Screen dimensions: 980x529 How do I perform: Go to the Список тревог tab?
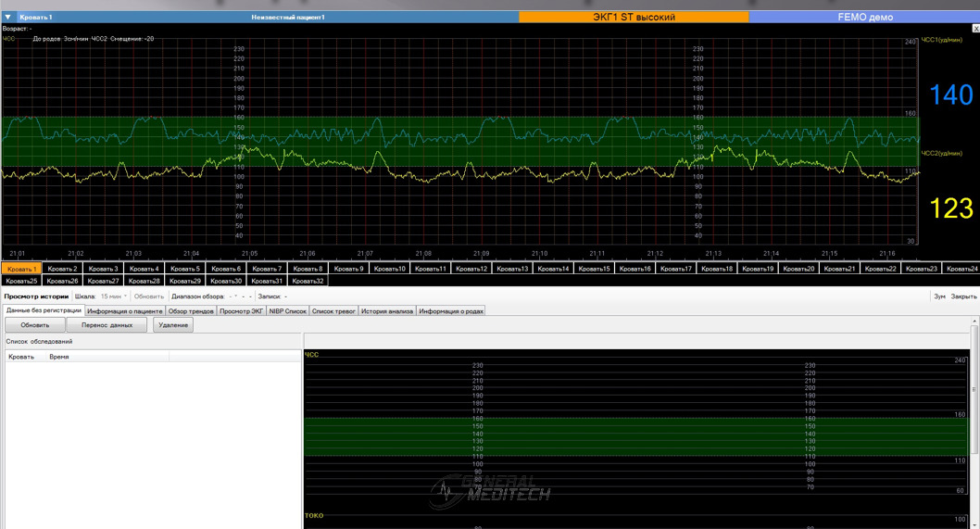tap(333, 311)
